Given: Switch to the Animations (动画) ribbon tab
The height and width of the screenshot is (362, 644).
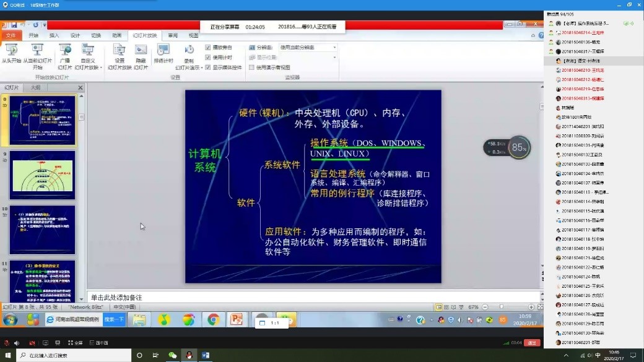Looking at the screenshot, I should [x=116, y=36].
